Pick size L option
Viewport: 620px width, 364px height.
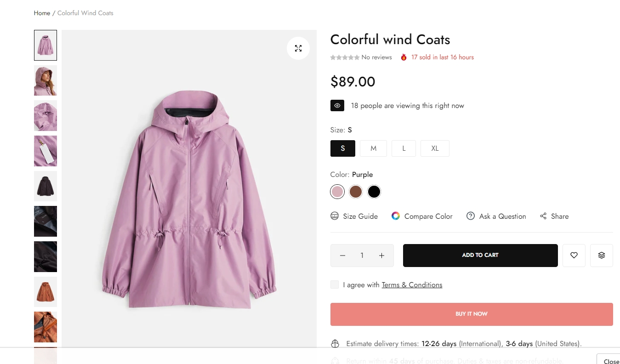point(404,148)
